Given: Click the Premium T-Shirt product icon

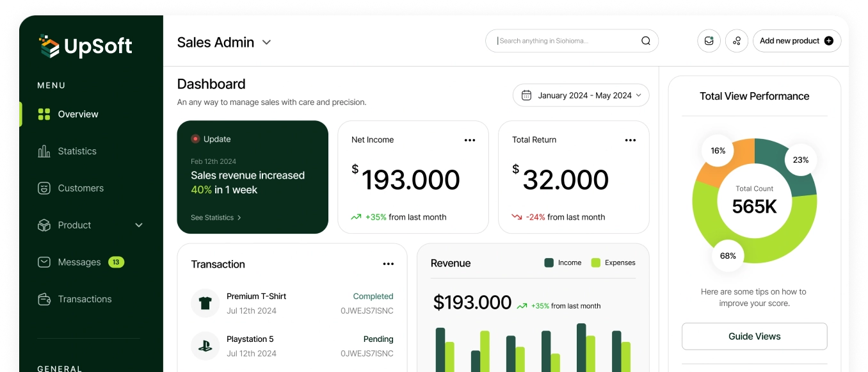Looking at the screenshot, I should point(205,303).
